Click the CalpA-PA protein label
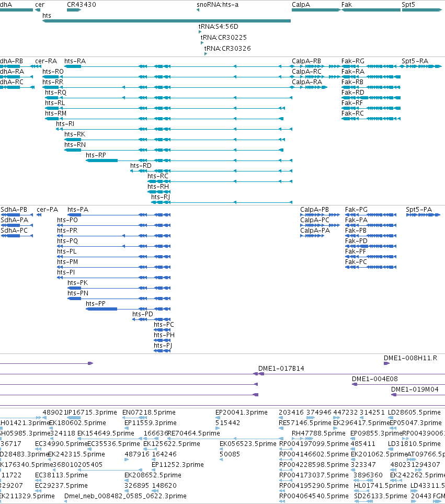Viewport: 445px width, 504px height. click(315, 231)
